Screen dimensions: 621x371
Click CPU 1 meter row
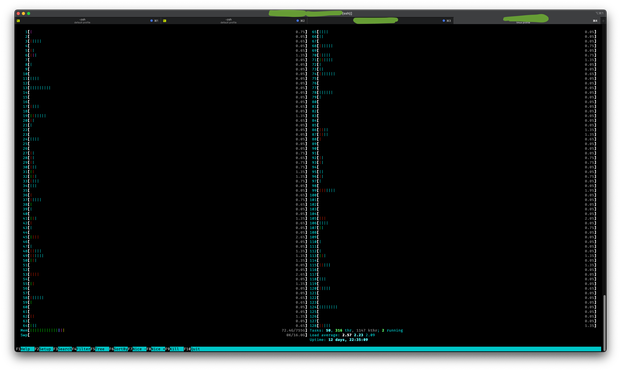point(165,32)
